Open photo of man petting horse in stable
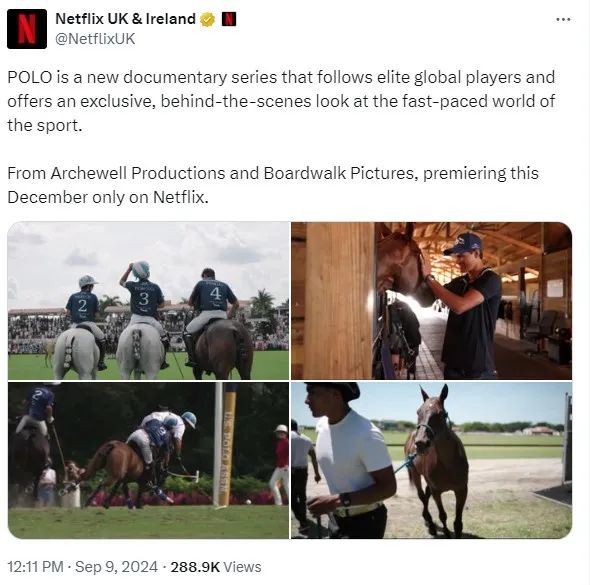Image resolution: width=590 pixels, height=585 pixels. 432,301
